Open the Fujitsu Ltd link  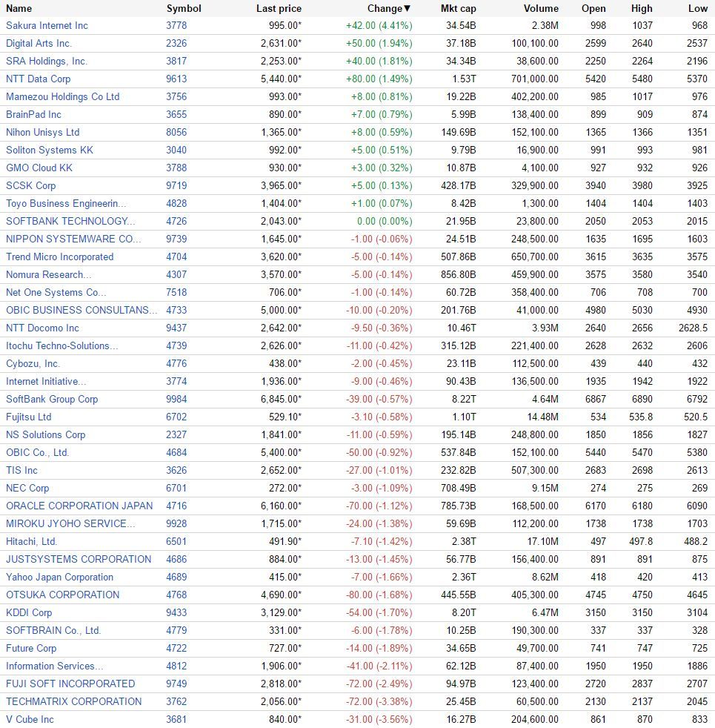pyautogui.click(x=29, y=417)
